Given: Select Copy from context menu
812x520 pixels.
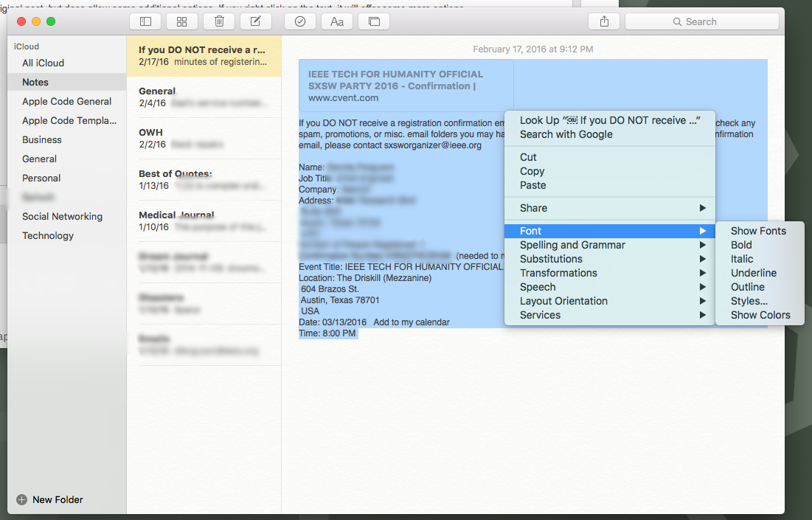Looking at the screenshot, I should tap(609, 171).
